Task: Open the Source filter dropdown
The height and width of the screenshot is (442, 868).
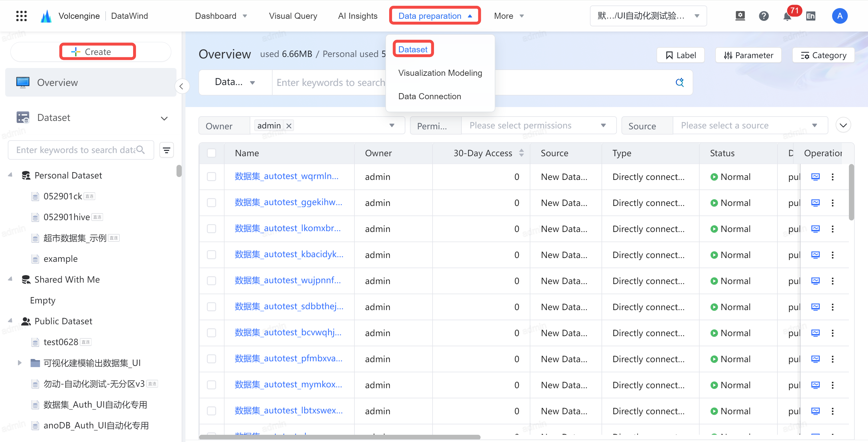Action: pyautogui.click(x=750, y=126)
